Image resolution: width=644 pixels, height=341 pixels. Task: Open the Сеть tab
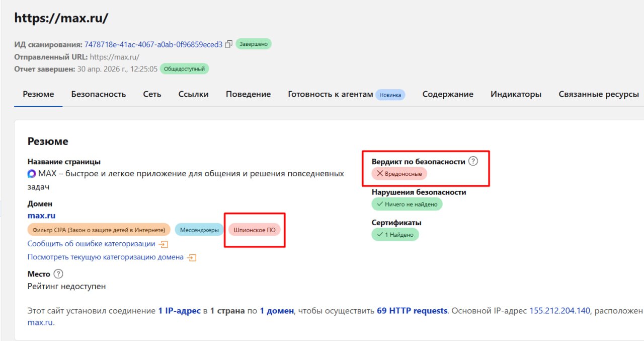[152, 94]
